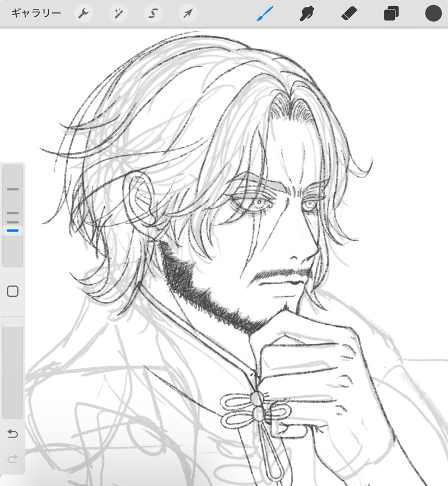Screen dimensions: 448x486
Task: Open the ギャラリー gallery view
Action: coord(36,13)
